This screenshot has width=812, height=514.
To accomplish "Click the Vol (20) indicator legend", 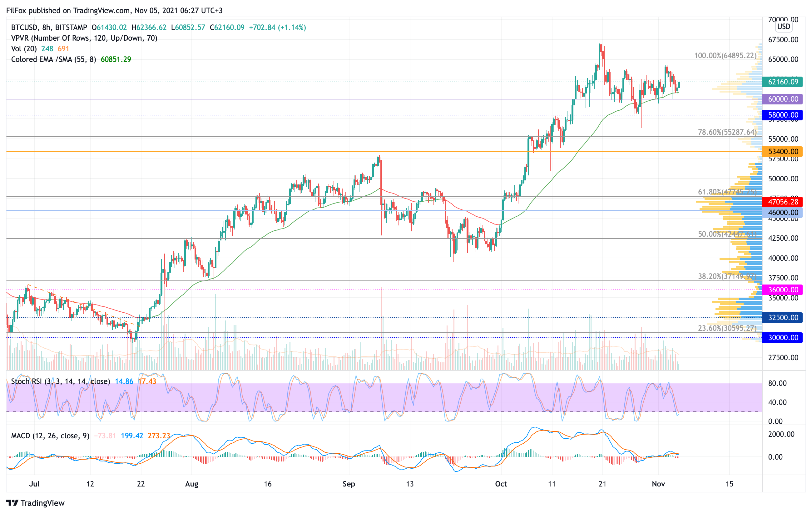I will pyautogui.click(x=24, y=48).
